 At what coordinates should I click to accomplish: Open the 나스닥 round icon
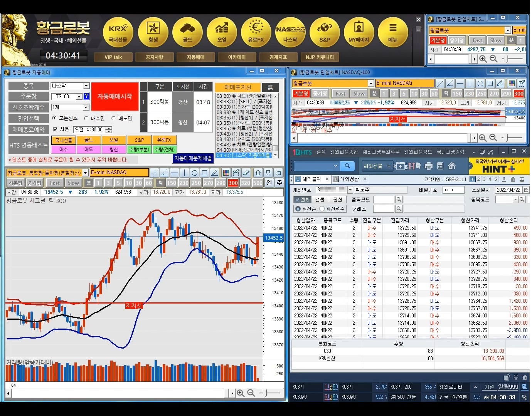[290, 32]
